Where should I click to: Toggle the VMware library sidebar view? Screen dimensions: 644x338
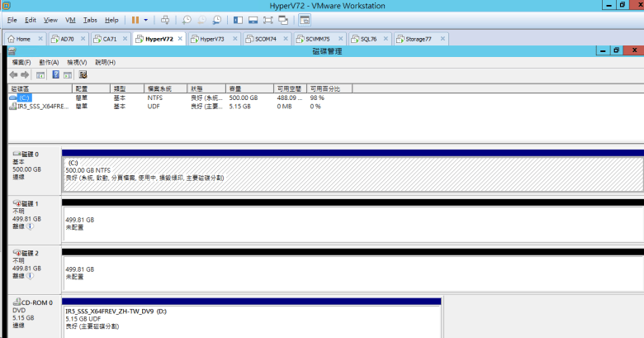pos(238,19)
